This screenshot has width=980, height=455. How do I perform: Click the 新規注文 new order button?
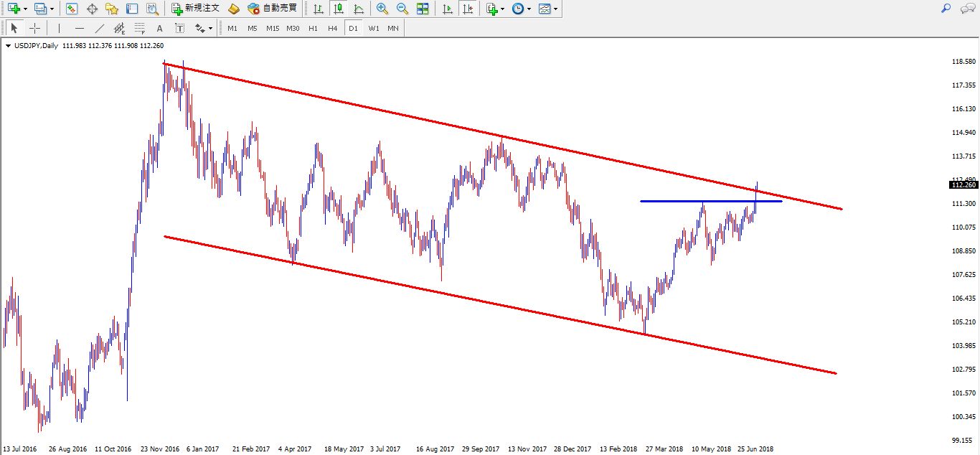click(195, 9)
